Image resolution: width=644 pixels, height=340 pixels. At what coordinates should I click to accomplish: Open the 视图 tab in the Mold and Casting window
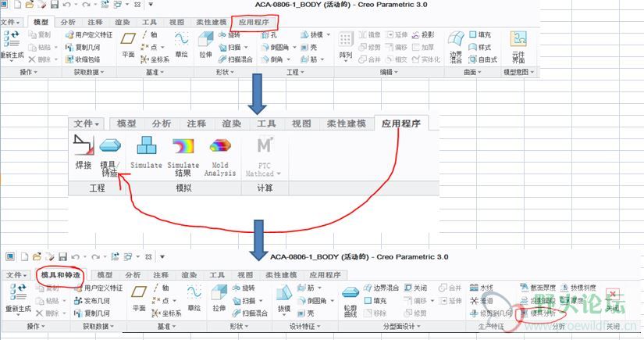point(245,274)
